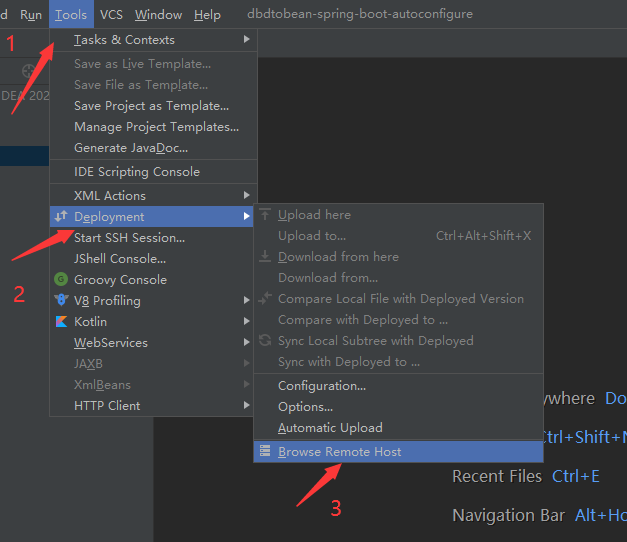
Task: Click the Download from here icon
Action: (265, 257)
